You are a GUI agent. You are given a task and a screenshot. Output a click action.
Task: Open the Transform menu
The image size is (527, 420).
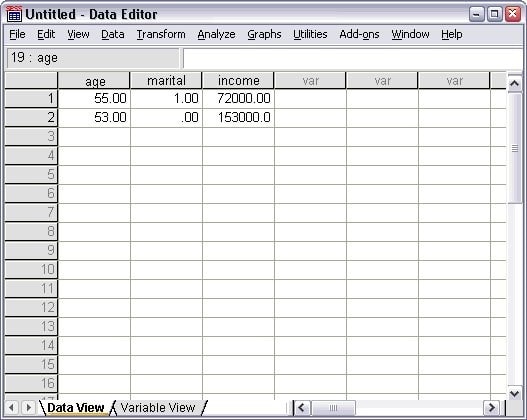pos(161,34)
